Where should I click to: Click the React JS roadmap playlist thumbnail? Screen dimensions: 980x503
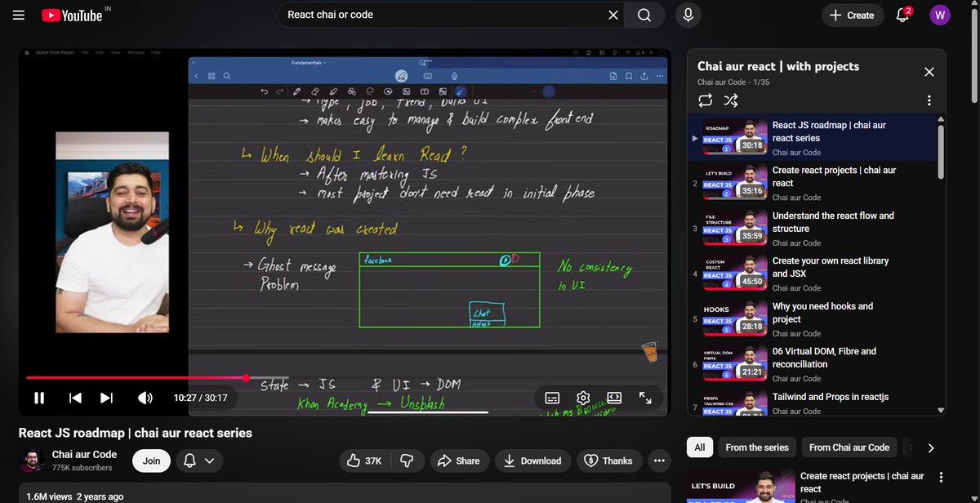coord(734,138)
